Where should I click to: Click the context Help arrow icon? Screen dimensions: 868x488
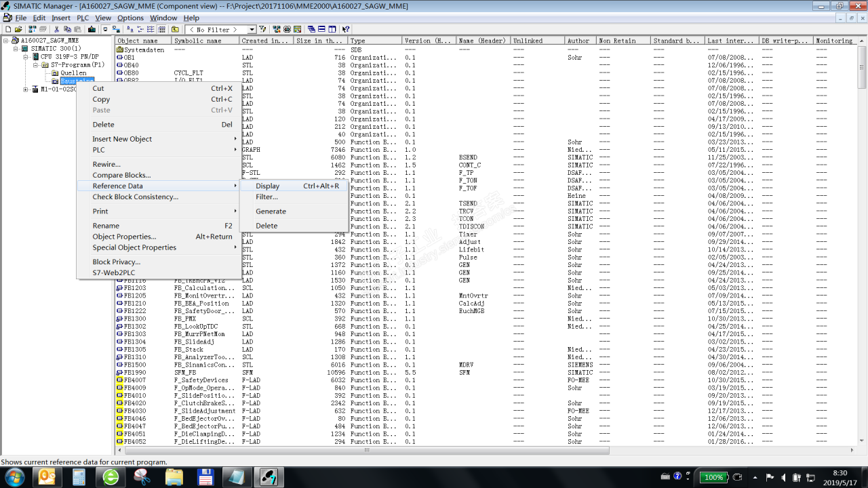(346, 29)
